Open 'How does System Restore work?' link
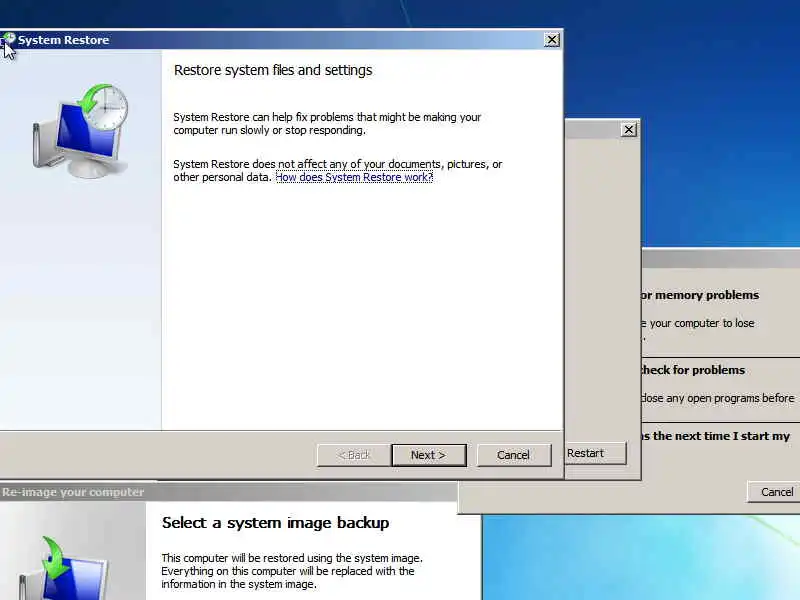The image size is (800, 600). 354,177
